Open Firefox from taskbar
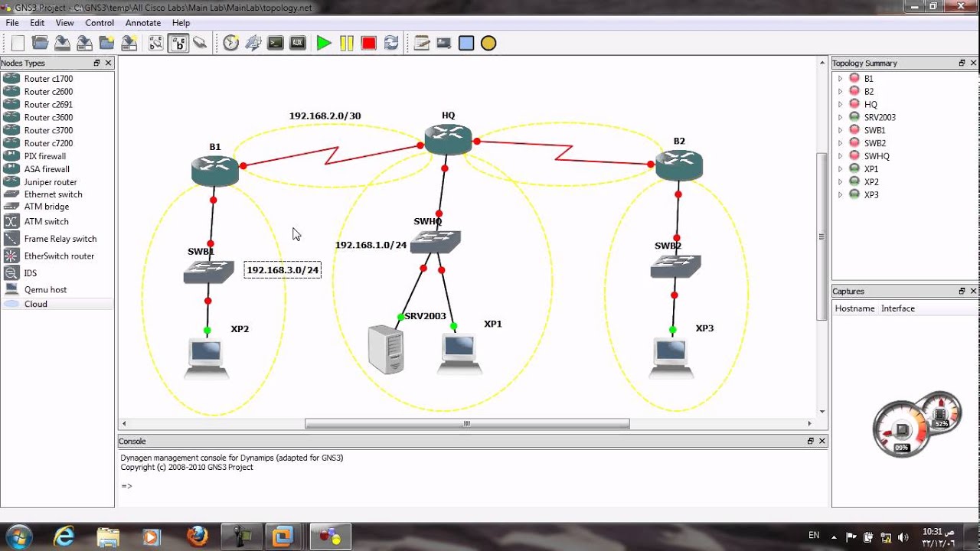This screenshot has height=551, width=980. pos(197,536)
